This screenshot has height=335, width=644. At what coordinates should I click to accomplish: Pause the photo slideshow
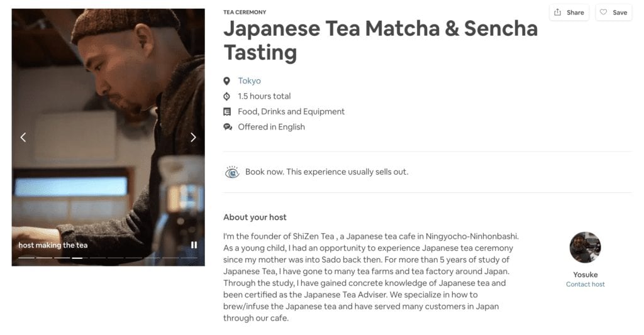(x=194, y=245)
